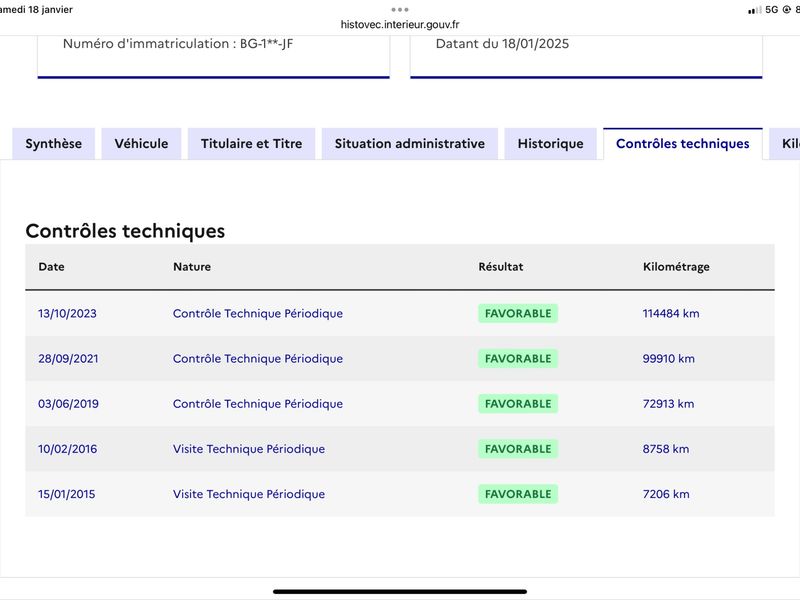The height and width of the screenshot is (600, 800).
Task: Open the Titulaire et Titre tab
Action: (x=252, y=144)
